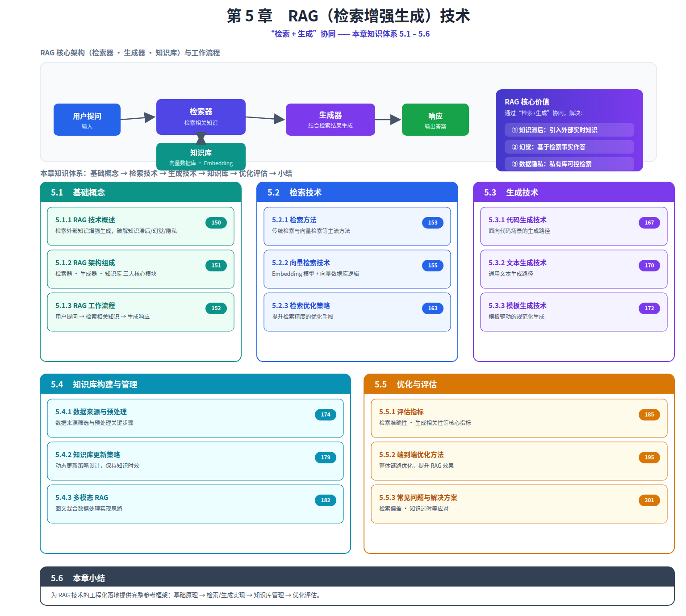686x616 pixels.
Task: Open the 5.3.2 文本生成技术 card
Action: click(574, 269)
